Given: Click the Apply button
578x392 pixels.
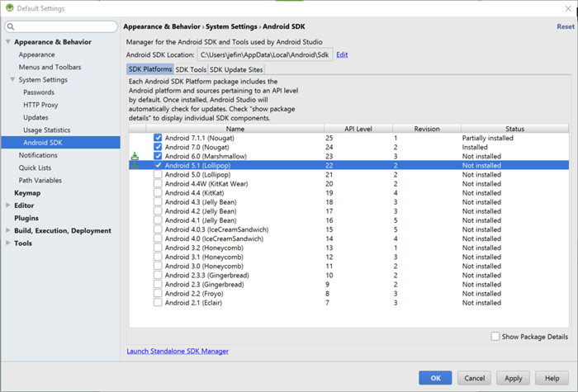Looking at the screenshot, I should pyautogui.click(x=513, y=378).
